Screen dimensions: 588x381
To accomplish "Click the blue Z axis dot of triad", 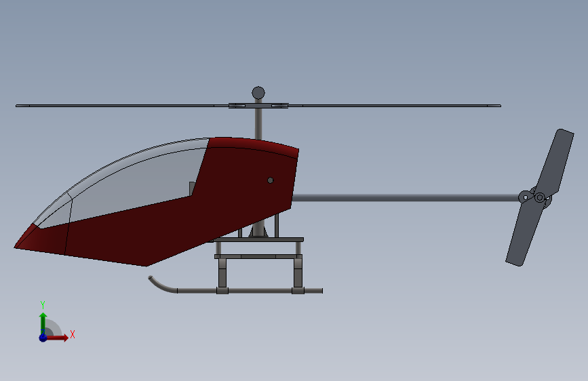I will coord(43,338).
